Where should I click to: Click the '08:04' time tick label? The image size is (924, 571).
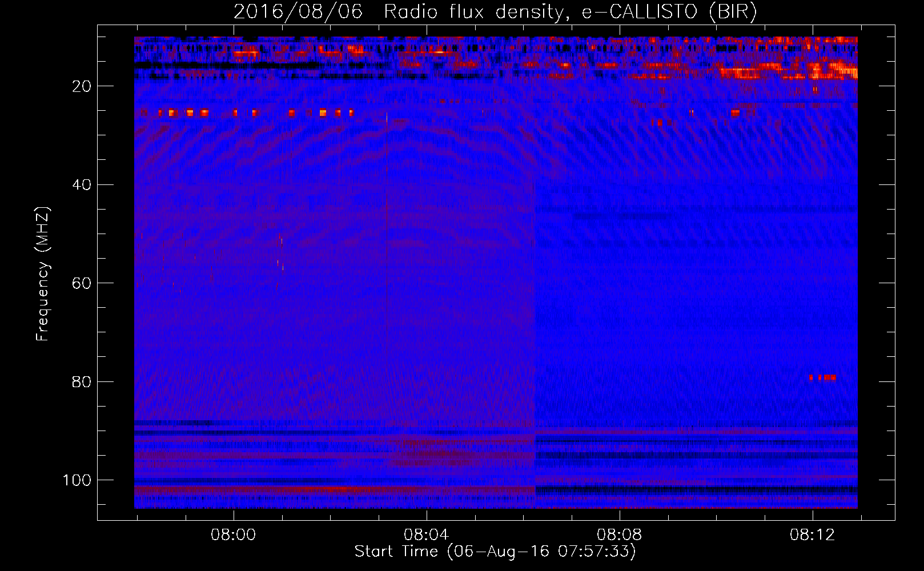click(x=426, y=535)
